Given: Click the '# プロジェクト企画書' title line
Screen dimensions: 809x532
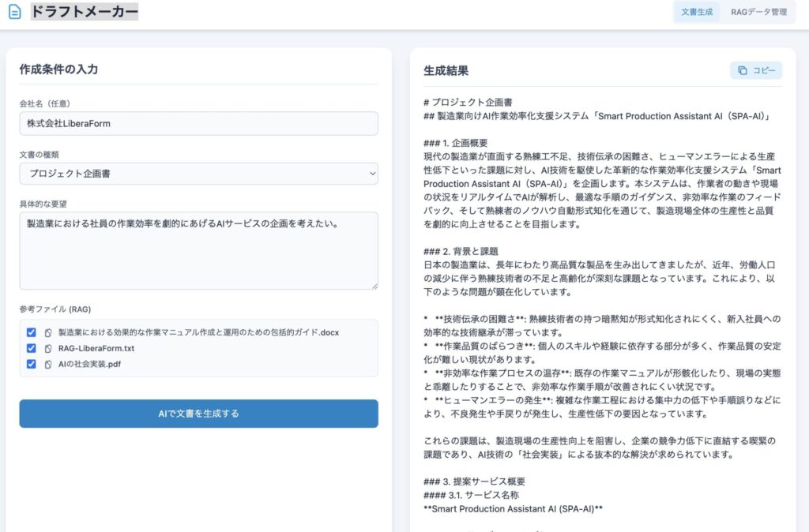Looking at the screenshot, I should (468, 102).
